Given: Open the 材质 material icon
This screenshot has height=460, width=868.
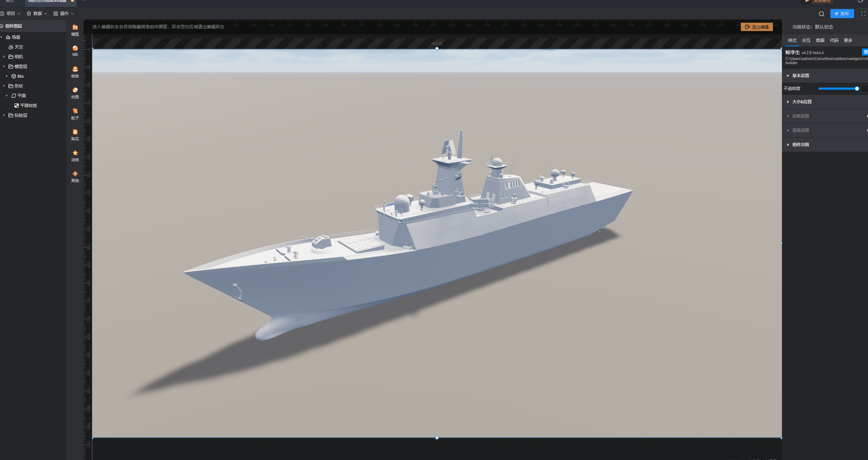Looking at the screenshot, I should pos(75,92).
